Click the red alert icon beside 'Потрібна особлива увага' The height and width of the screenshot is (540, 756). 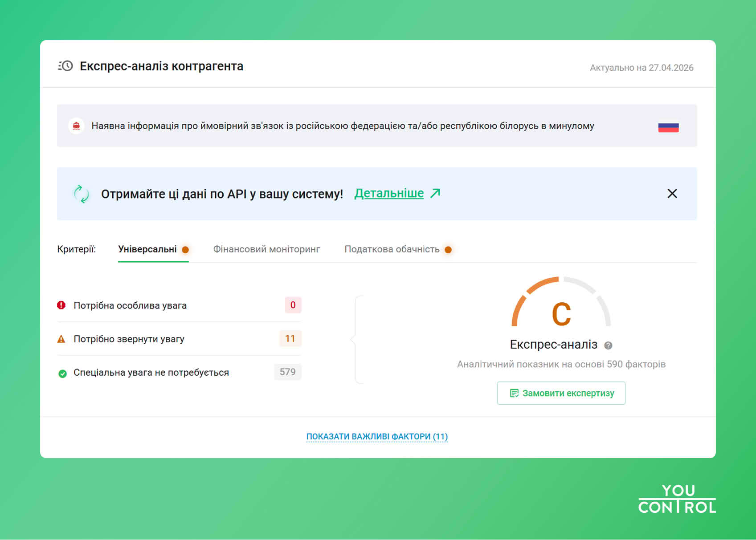tap(62, 305)
